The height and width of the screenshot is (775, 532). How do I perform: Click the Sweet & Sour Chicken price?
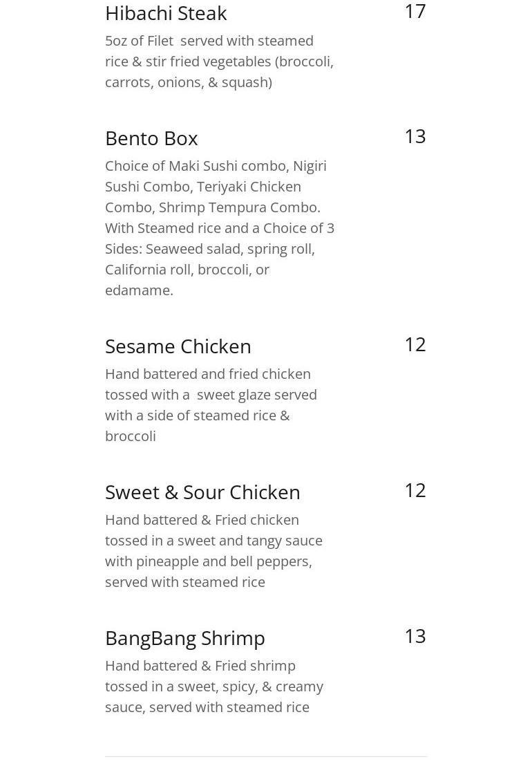pos(415,490)
